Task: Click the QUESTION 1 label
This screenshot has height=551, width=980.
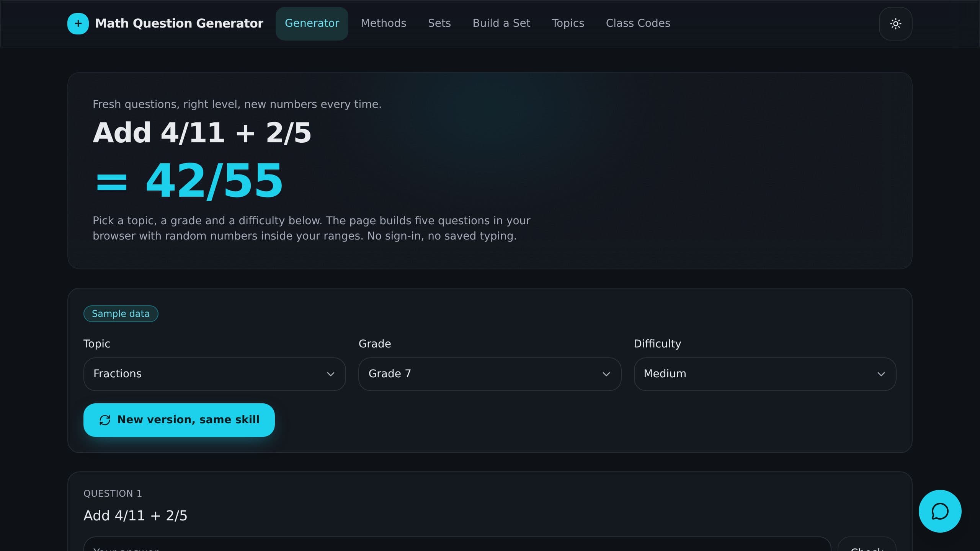Action: pyautogui.click(x=113, y=494)
